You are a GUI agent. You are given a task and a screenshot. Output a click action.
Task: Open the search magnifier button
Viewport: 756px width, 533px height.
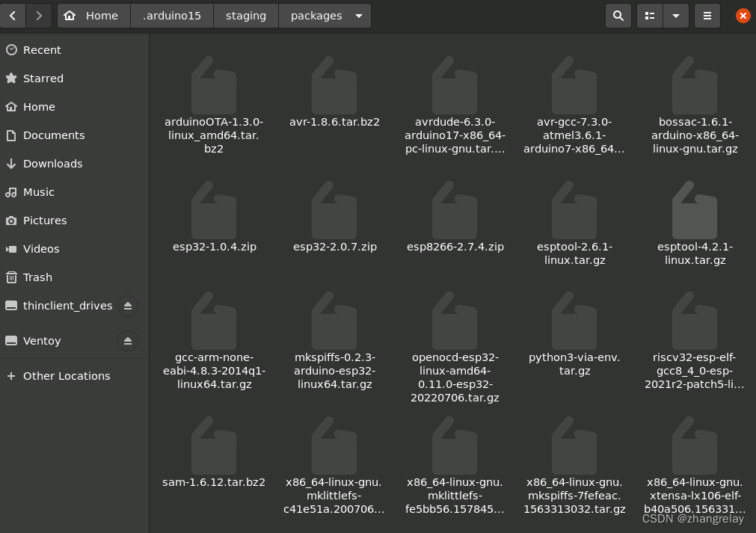[618, 16]
